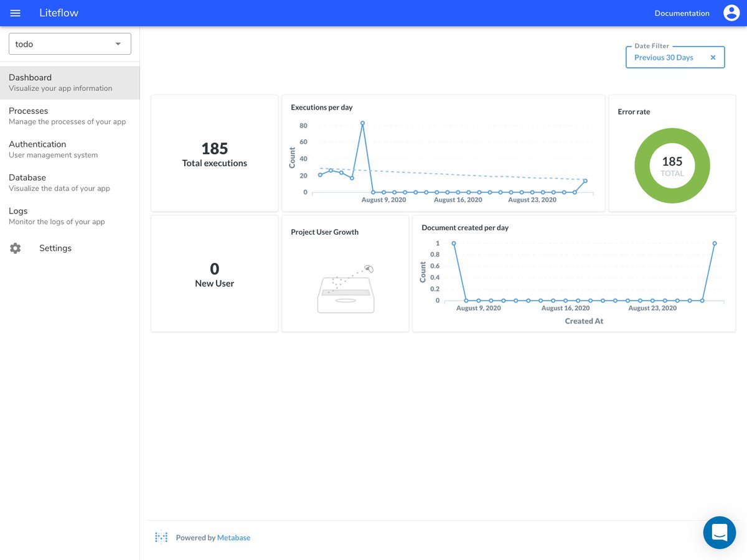
Task: Click the Settings gear icon
Action: pyautogui.click(x=16, y=248)
